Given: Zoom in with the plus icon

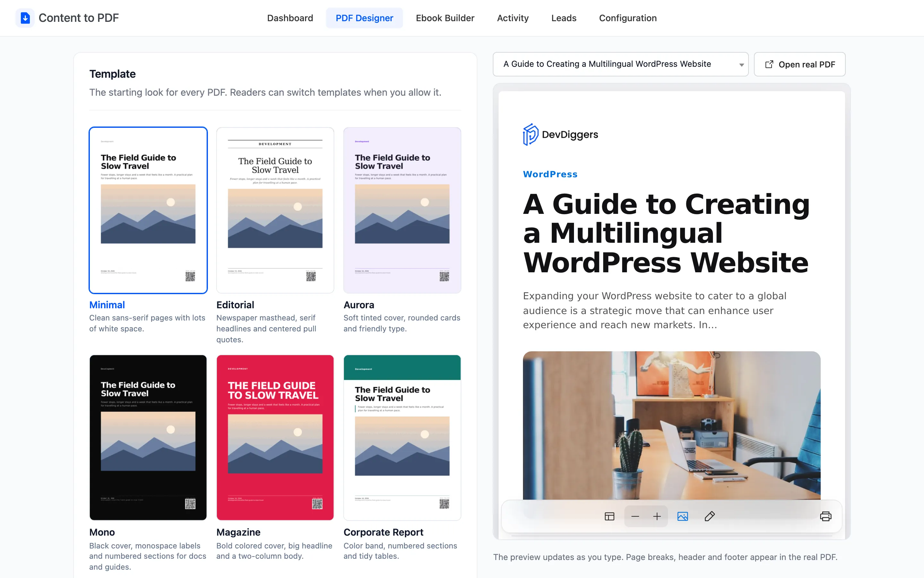Looking at the screenshot, I should [657, 516].
